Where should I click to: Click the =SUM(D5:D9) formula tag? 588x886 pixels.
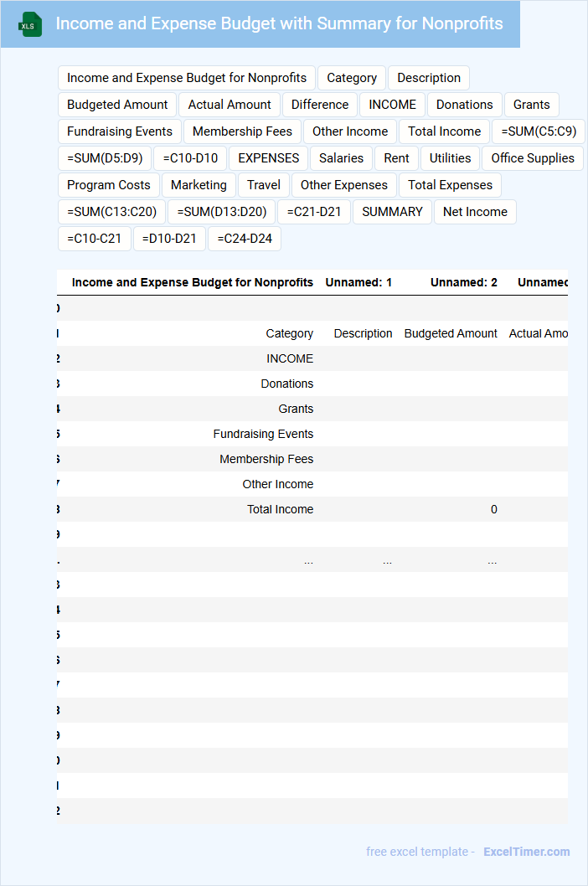(x=105, y=158)
